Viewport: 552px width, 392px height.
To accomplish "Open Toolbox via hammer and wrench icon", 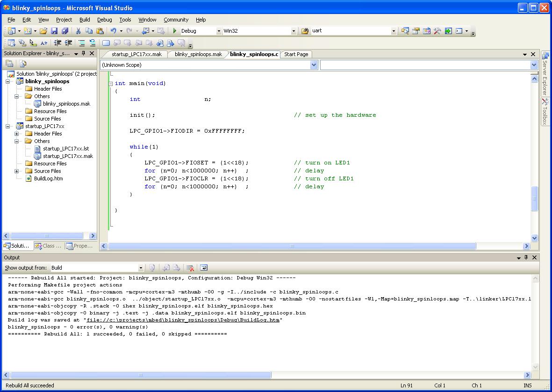I will 437,31.
